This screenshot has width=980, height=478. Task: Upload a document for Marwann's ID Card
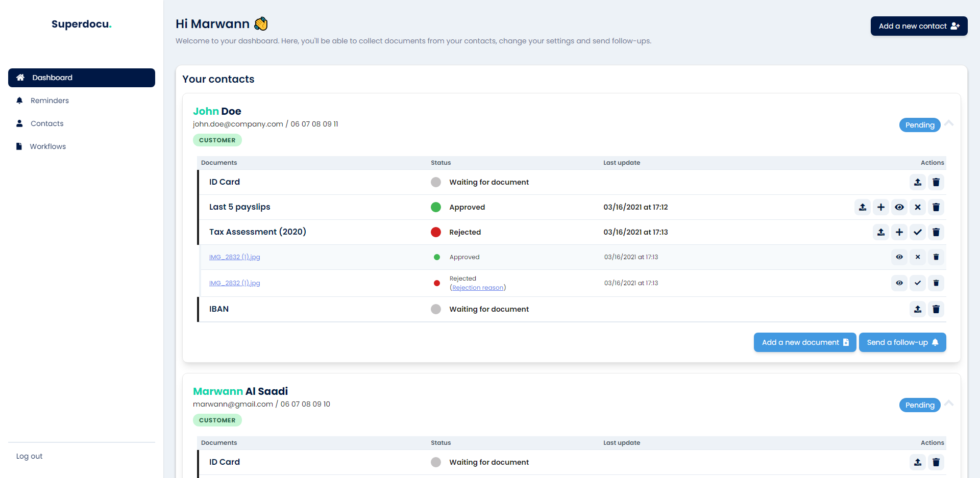click(x=918, y=462)
